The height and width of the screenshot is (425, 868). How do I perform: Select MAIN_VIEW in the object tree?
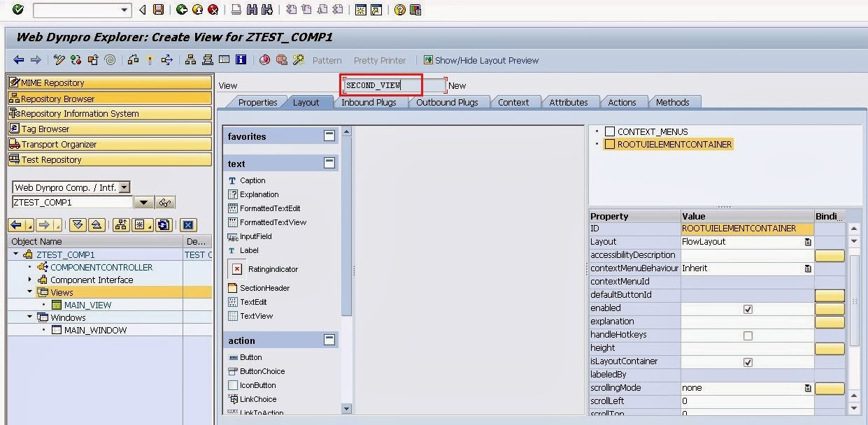pyautogui.click(x=87, y=305)
